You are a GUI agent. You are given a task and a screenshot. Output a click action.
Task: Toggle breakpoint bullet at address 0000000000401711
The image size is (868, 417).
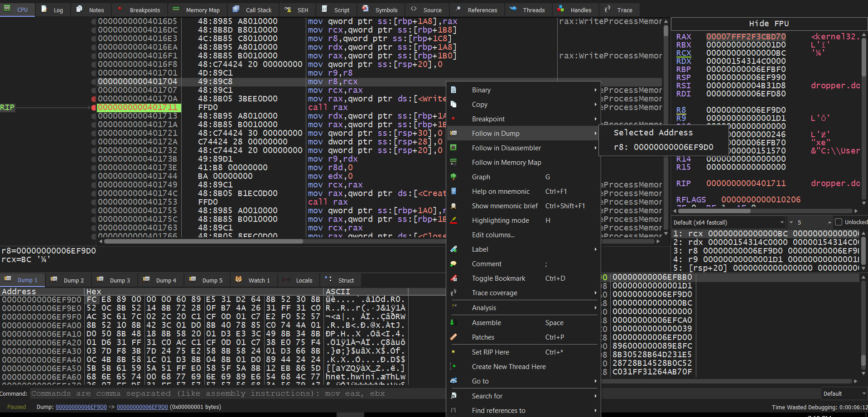[x=94, y=108]
